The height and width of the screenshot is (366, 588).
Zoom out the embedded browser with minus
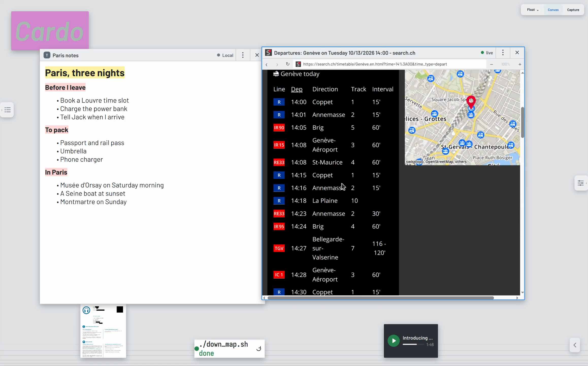pyautogui.click(x=492, y=64)
